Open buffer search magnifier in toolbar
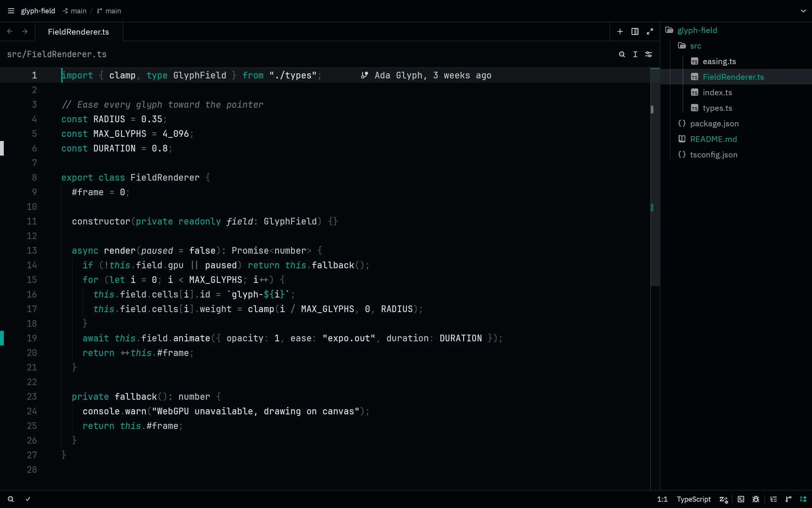Viewport: 812px width, 508px height. [622, 54]
